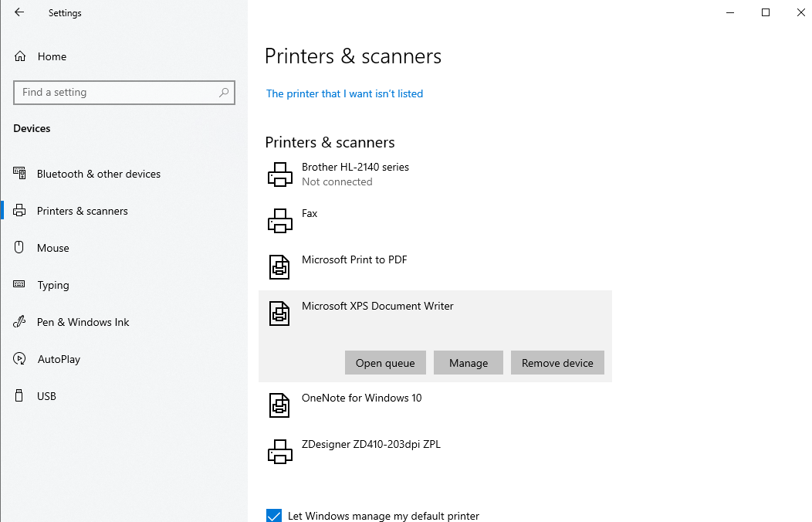Click the Microsoft XPS Document Writer icon
This screenshot has width=812, height=522.
(x=279, y=314)
